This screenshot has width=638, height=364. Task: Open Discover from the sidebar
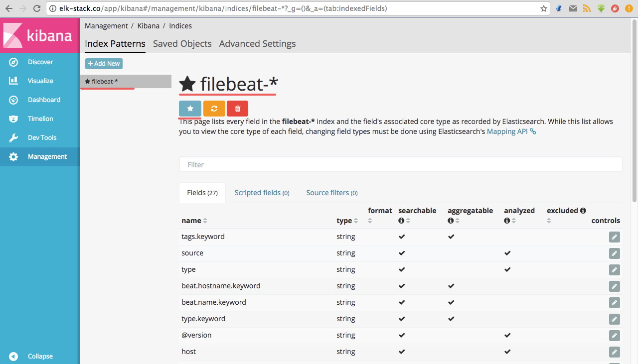point(40,62)
